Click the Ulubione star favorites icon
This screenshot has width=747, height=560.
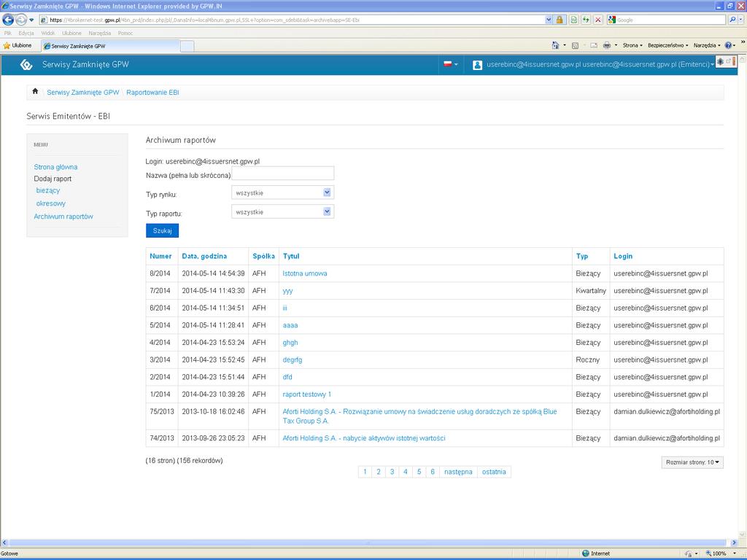[7, 46]
